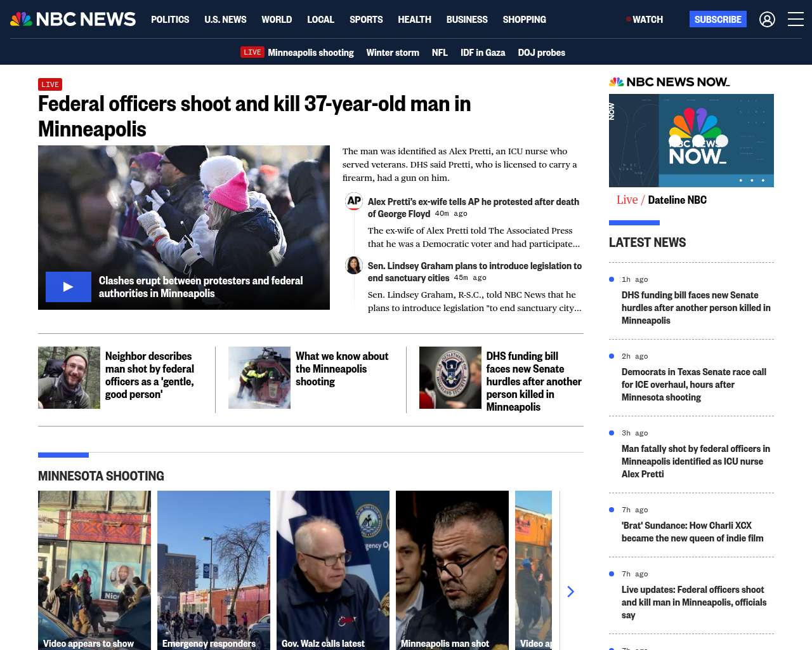The image size is (812, 650).
Task: Advance the Minnesota Shooting carousel with the arrow
Action: [x=570, y=592]
